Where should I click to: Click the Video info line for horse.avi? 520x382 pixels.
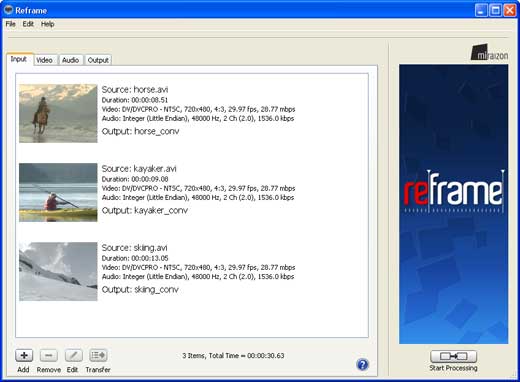pos(198,109)
